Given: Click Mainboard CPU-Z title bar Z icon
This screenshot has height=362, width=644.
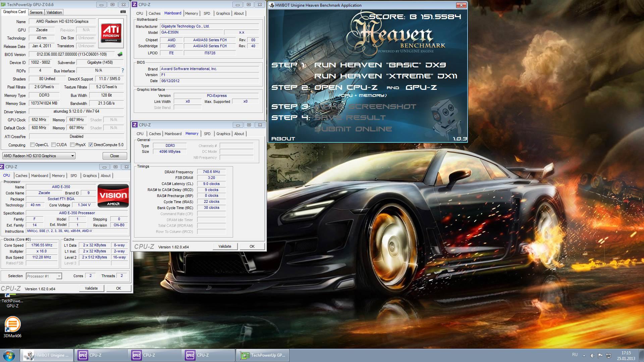Looking at the screenshot, I should coord(135,4).
